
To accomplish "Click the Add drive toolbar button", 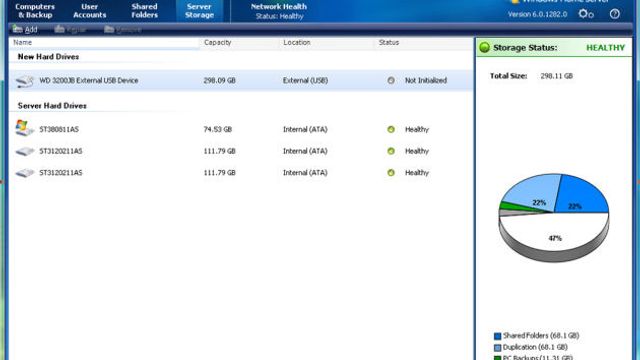I will coord(25,29).
